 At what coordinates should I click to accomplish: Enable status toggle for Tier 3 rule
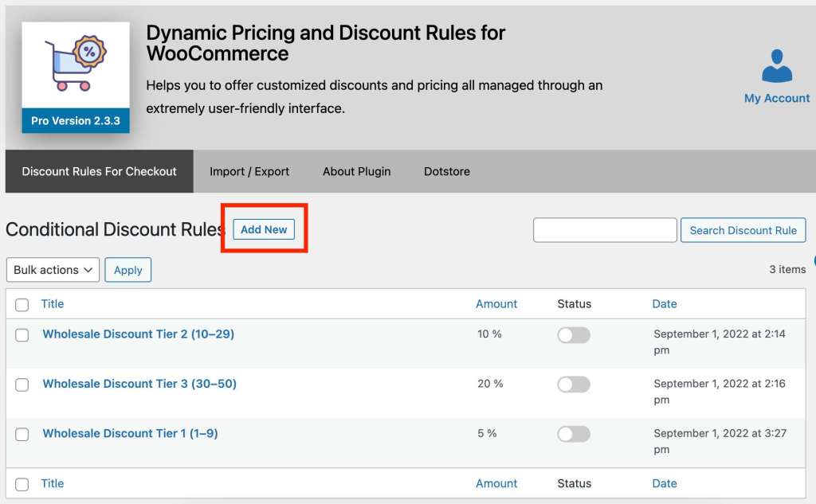coord(574,385)
